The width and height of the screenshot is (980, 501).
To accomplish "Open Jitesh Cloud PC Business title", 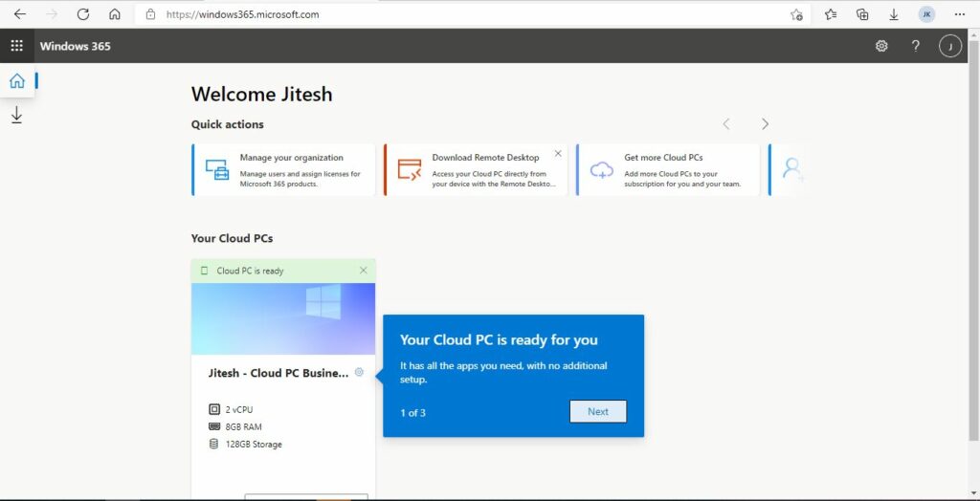I will (278, 373).
